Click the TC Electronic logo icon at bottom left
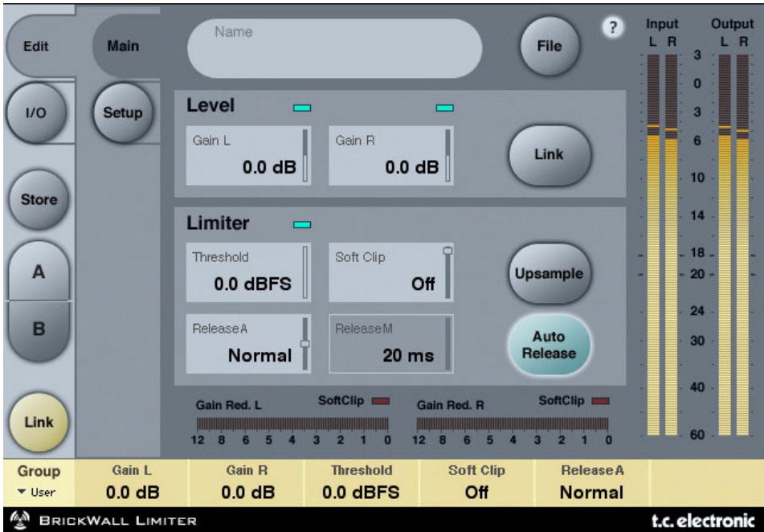Image resolution: width=764 pixels, height=532 pixels. pos(20,520)
